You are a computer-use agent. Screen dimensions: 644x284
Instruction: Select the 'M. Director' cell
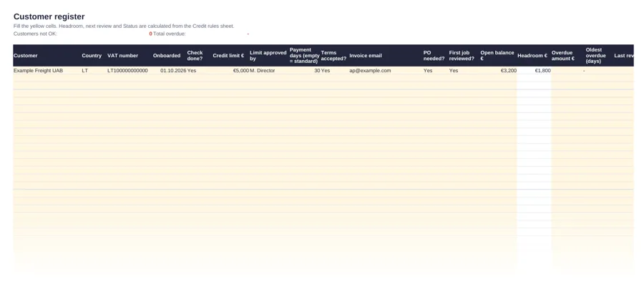click(263, 71)
